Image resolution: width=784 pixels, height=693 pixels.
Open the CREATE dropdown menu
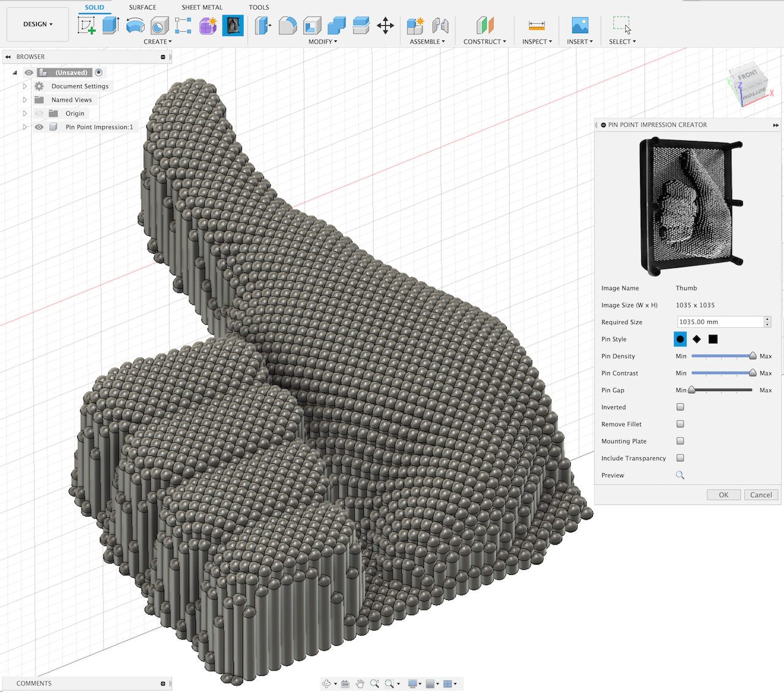click(157, 42)
